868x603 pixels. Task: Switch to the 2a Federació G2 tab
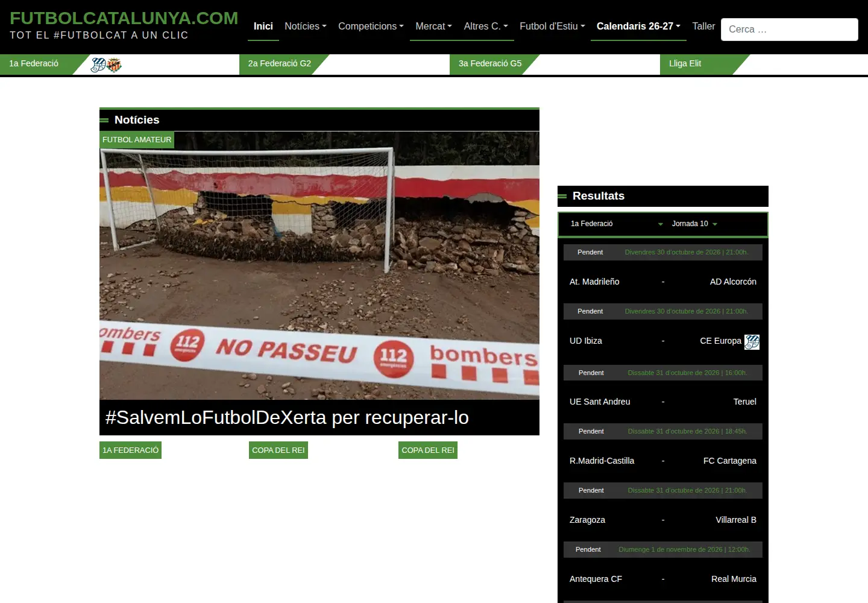[280, 63]
